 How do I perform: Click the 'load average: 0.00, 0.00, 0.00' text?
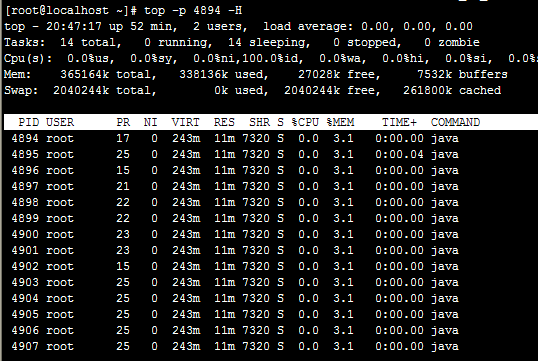(x=368, y=27)
